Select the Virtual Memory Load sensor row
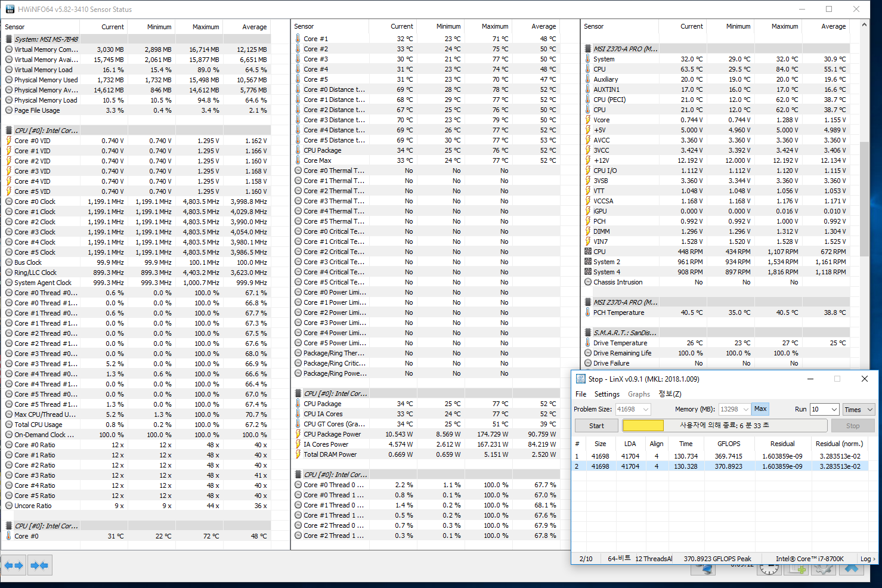The width and height of the screenshot is (882, 588). pos(137,70)
